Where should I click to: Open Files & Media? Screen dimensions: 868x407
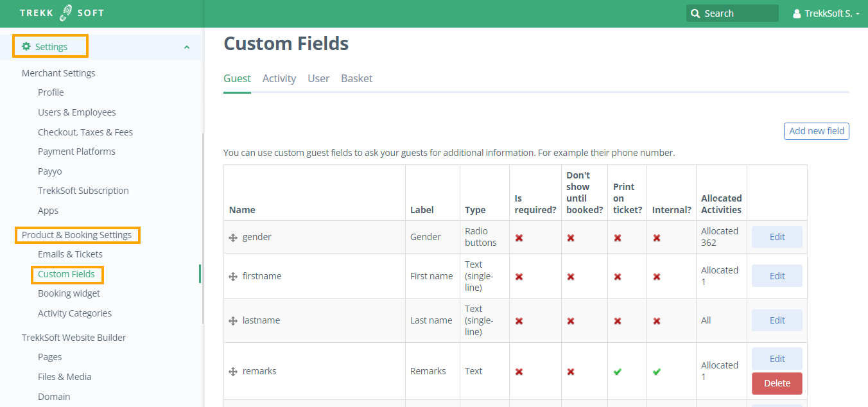pyautogui.click(x=65, y=377)
